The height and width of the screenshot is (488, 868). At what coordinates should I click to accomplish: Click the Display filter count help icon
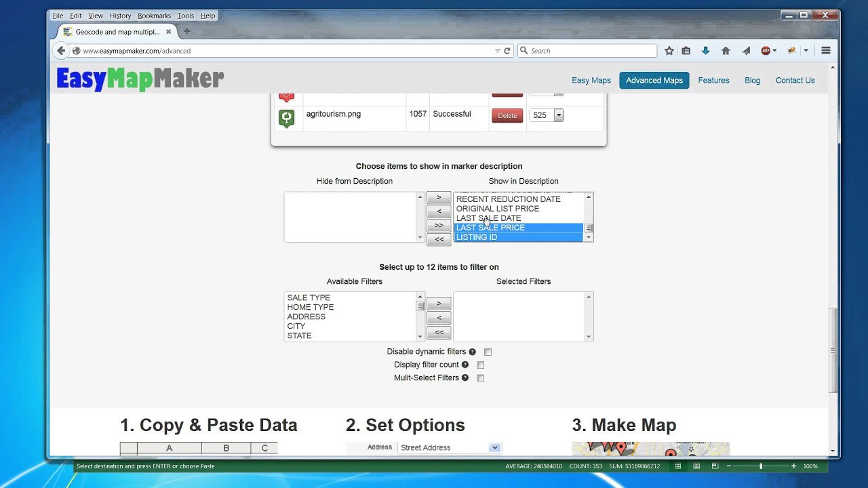point(465,365)
